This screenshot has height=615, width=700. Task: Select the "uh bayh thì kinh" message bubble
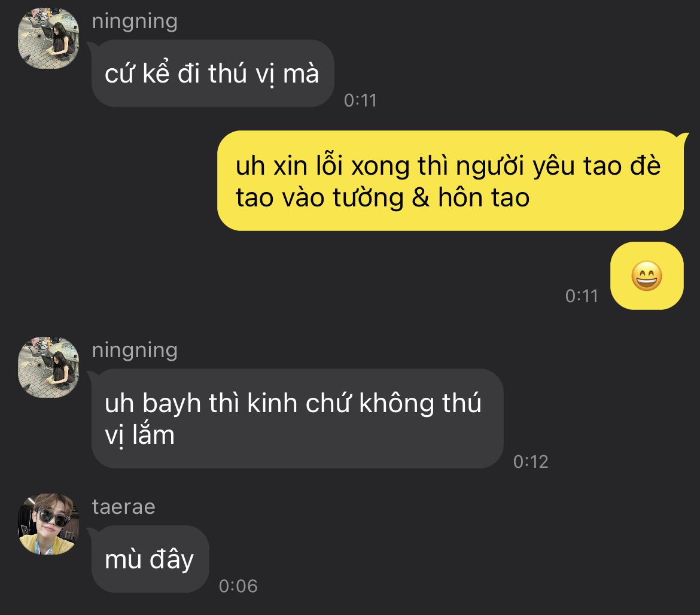click(297, 419)
